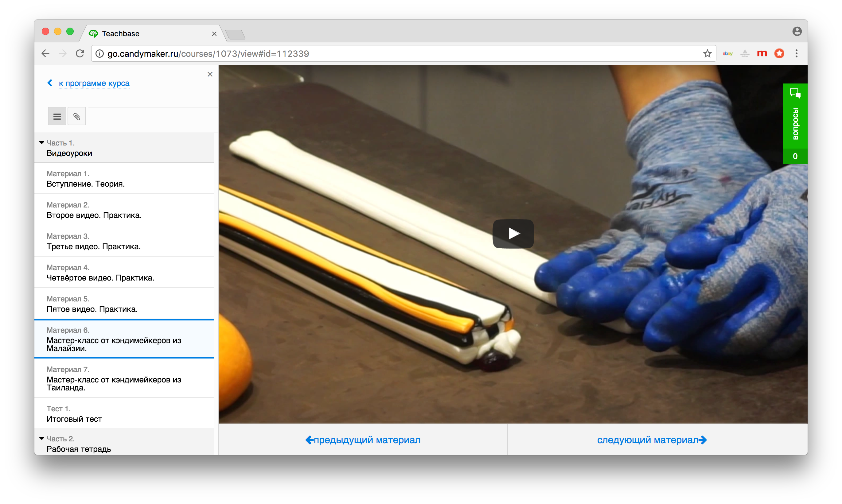Reload the page

[80, 54]
